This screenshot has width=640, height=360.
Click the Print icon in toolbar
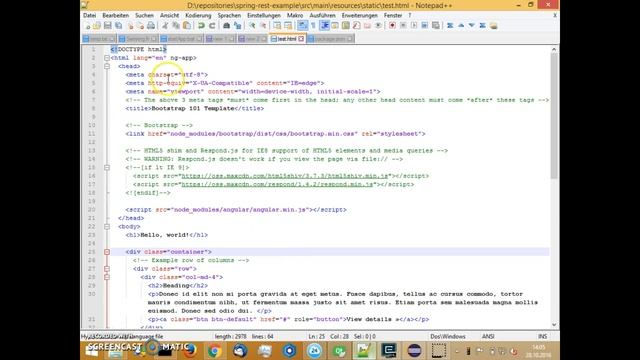click(151, 26)
